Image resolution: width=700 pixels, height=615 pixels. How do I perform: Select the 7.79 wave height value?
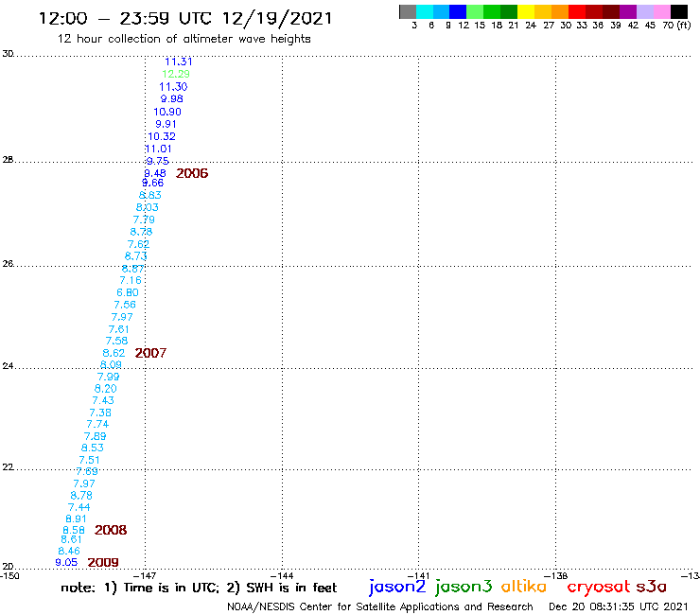click(x=144, y=220)
